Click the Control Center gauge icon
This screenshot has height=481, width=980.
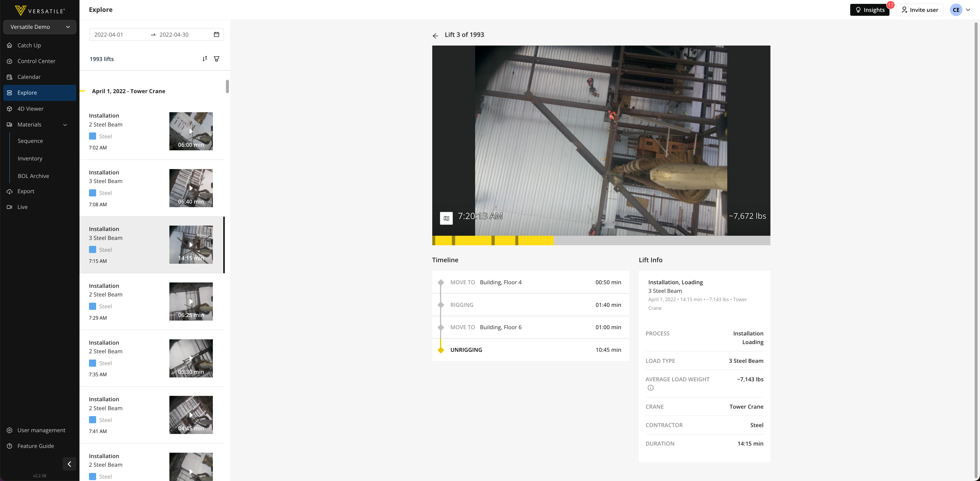(x=10, y=61)
